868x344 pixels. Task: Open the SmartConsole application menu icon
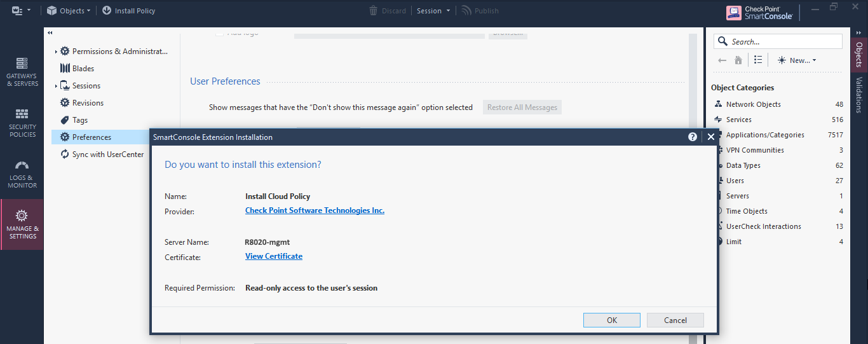tap(22, 10)
